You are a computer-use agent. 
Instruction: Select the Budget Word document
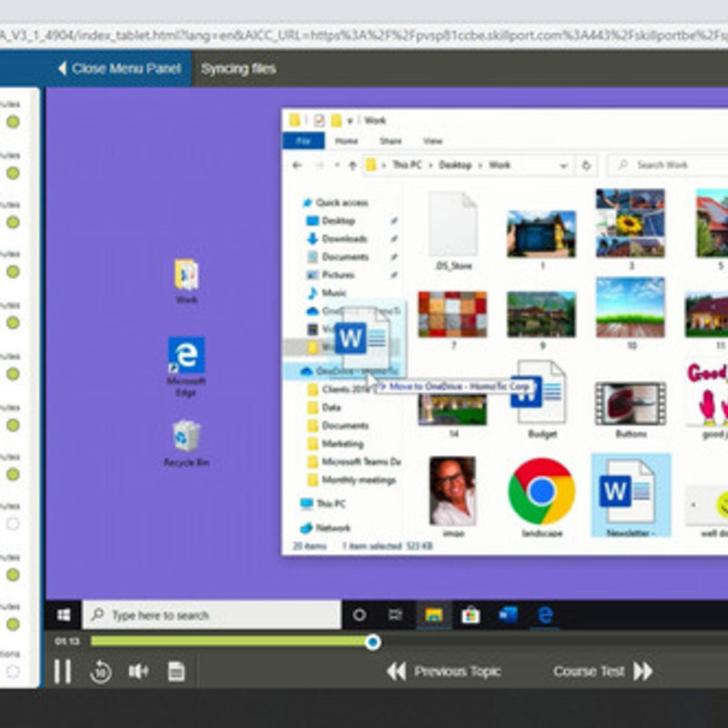[x=542, y=399]
